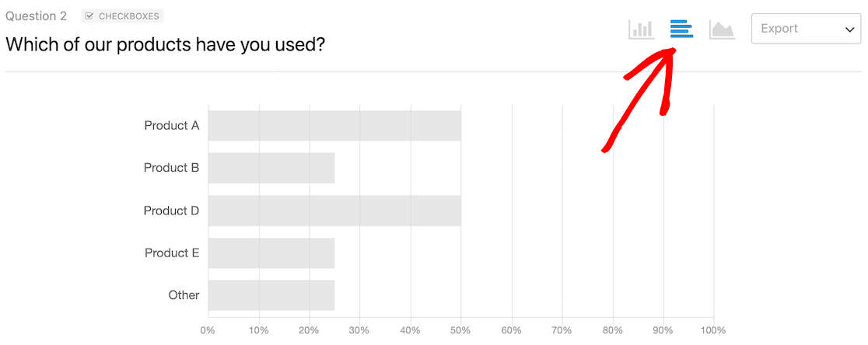Click the 0% axis tick label
This screenshot has width=868, height=345.
click(208, 331)
